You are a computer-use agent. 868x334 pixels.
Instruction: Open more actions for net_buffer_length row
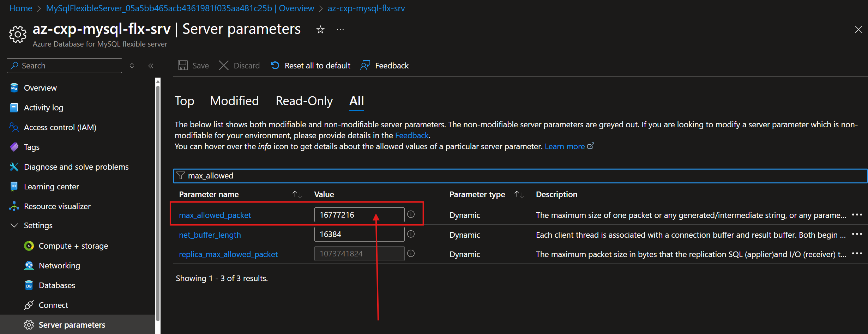click(x=857, y=234)
